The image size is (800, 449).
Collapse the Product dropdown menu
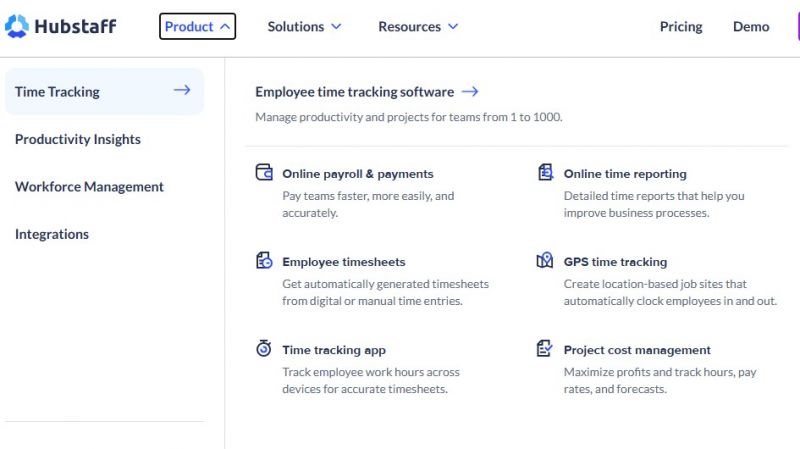197,27
